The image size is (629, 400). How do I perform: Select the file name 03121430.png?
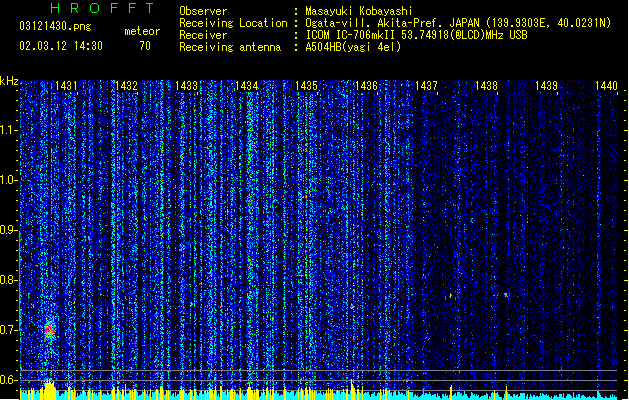tap(55, 26)
